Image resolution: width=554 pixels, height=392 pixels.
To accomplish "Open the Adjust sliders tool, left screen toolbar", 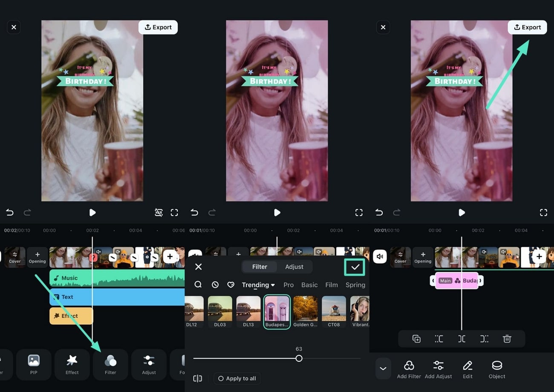I will point(149,364).
